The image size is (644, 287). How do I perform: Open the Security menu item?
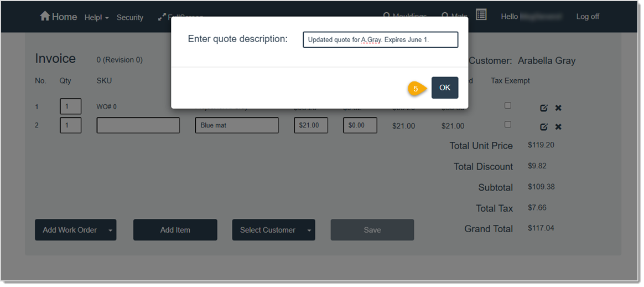click(130, 18)
